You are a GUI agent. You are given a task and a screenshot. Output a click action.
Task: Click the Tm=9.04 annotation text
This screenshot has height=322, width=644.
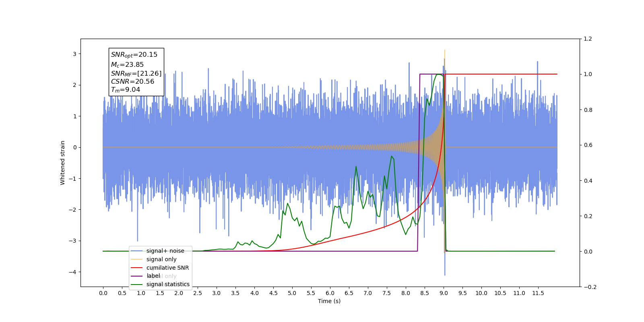(126, 90)
